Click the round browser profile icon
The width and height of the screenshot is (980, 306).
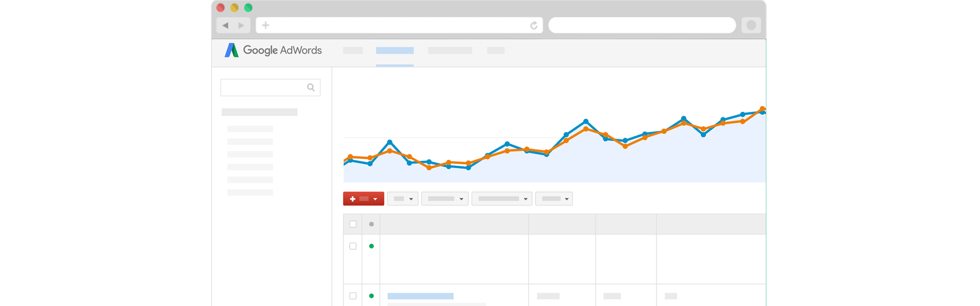[751, 25]
